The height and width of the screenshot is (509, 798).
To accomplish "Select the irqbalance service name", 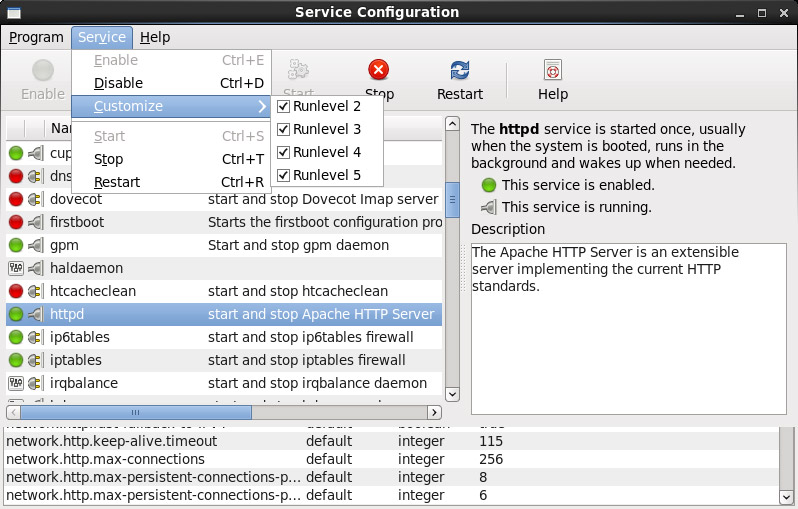I will 84,383.
